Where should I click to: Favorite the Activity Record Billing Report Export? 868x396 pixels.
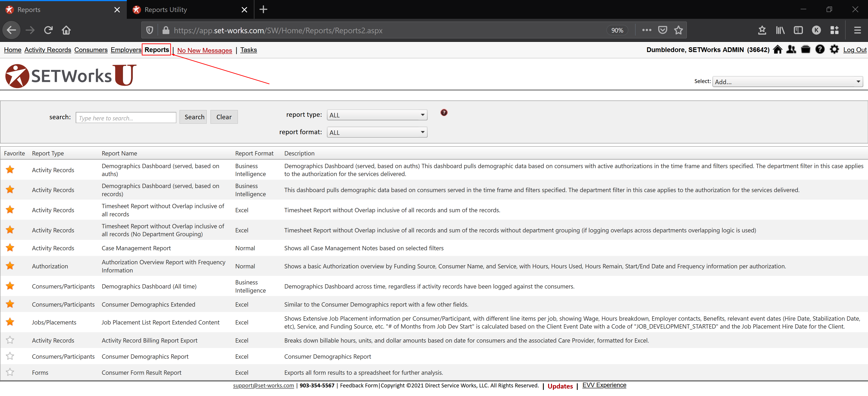[10, 340]
